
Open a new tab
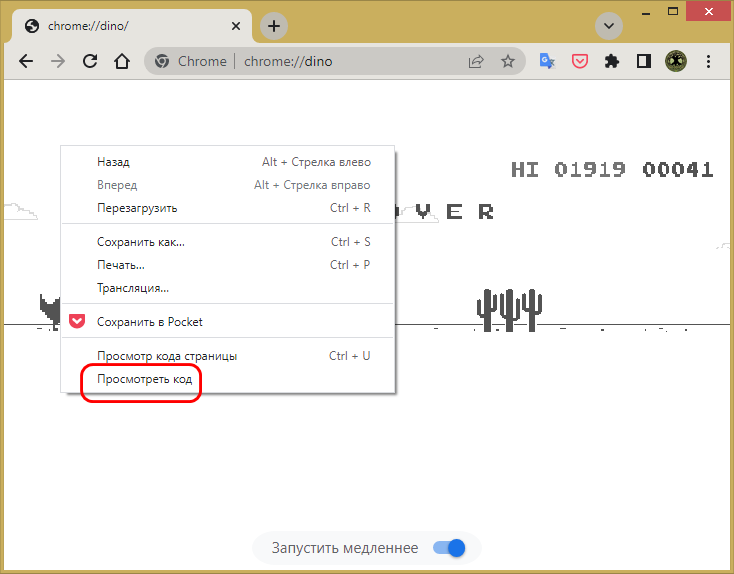point(274,26)
